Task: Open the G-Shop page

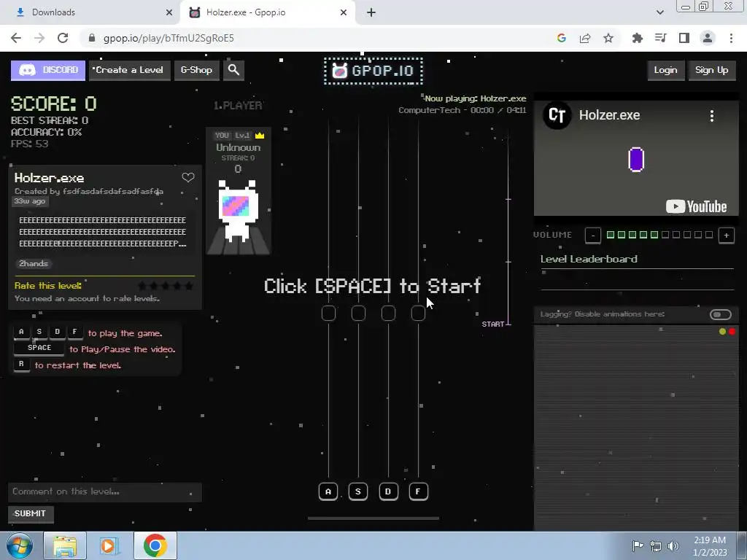Action: (196, 71)
